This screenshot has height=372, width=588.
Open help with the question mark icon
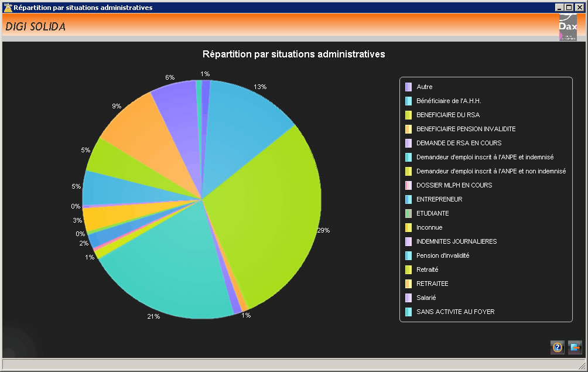(x=558, y=347)
